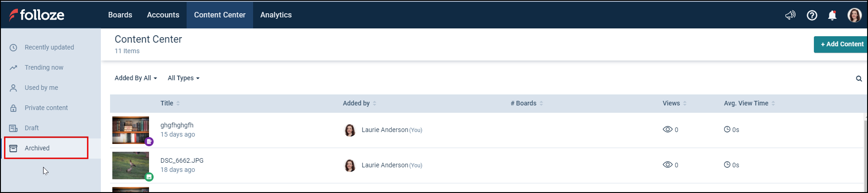868x193 pixels.
Task: Open Recently updated in the sidebar
Action: click(x=49, y=47)
